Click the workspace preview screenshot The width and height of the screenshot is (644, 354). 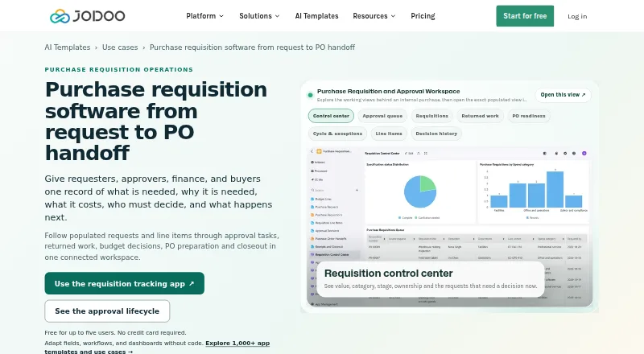[450, 227]
